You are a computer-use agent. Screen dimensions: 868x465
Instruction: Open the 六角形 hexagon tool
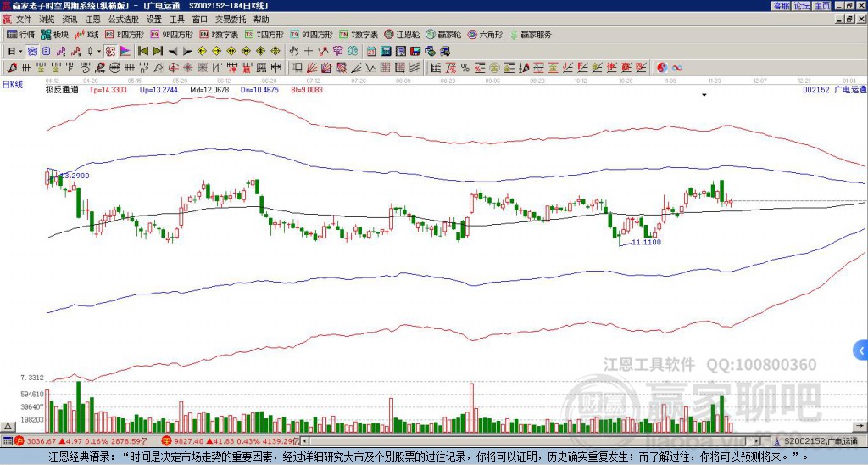click(x=485, y=34)
